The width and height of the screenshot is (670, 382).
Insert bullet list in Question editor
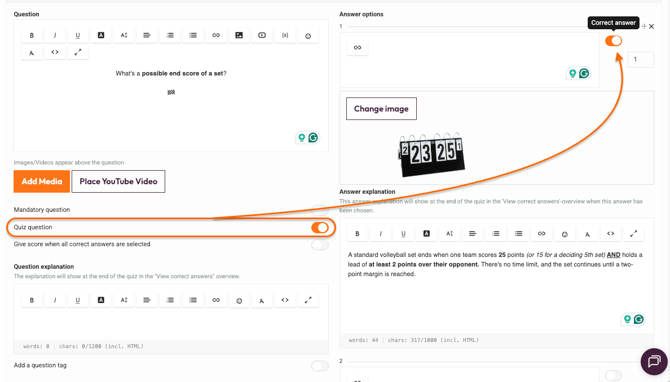[x=193, y=35]
